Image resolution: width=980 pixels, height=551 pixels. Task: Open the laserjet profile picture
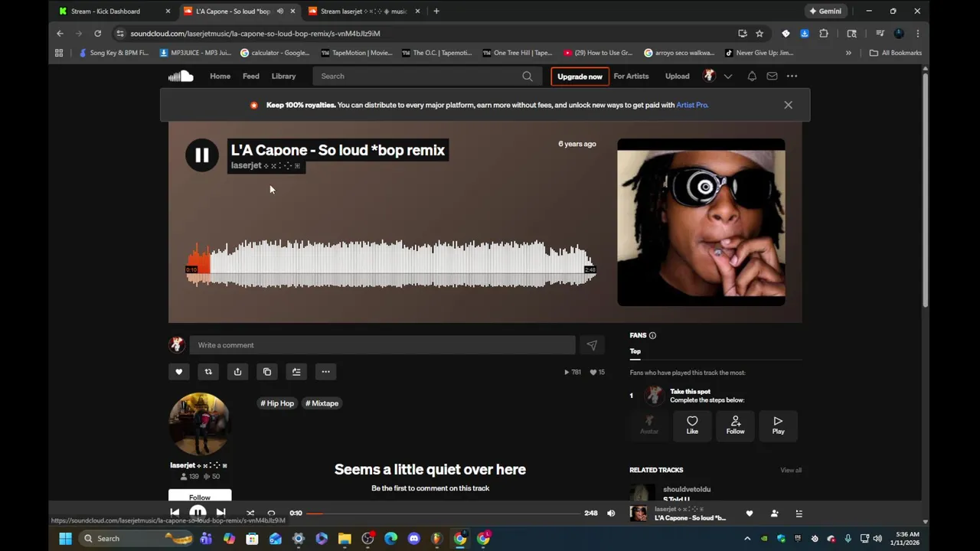pyautogui.click(x=199, y=424)
